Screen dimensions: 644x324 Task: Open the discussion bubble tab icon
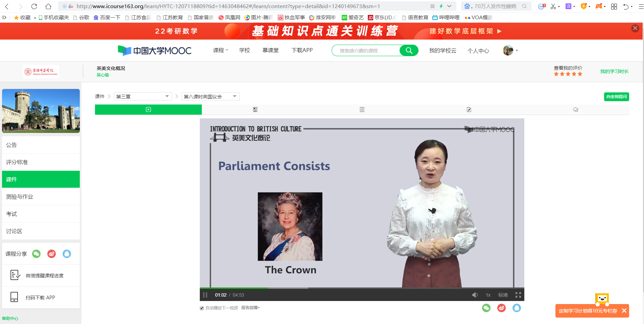575,110
